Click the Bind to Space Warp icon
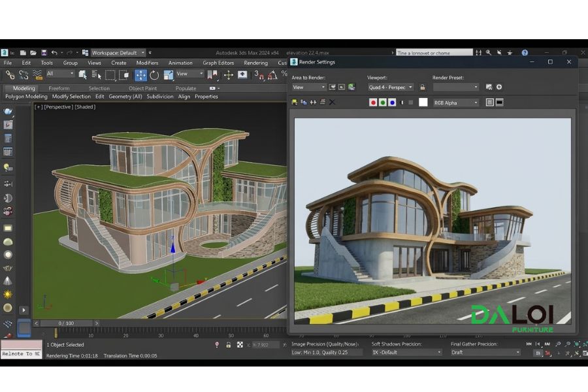Screen dimensions: 588x392 [x=37, y=75]
